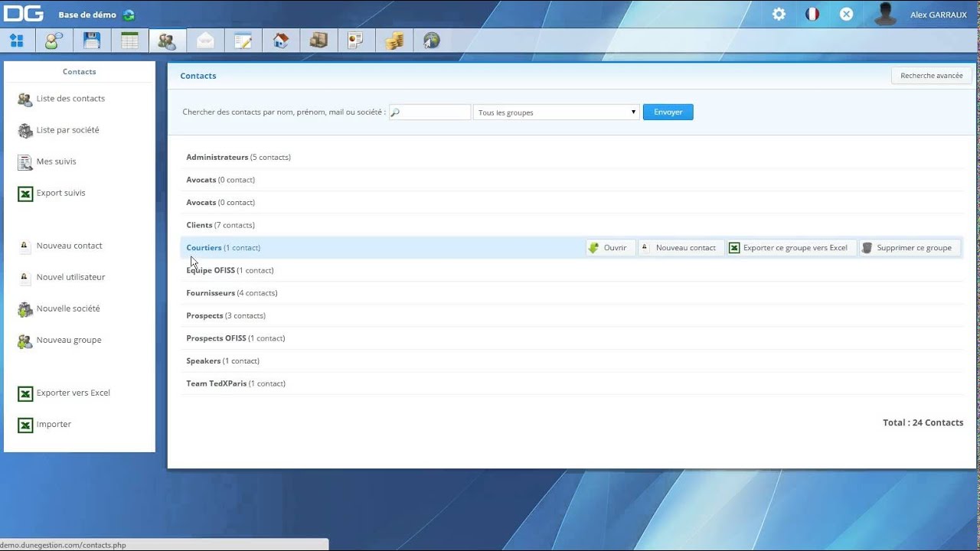The width and height of the screenshot is (980, 551).
Task: Click the search magnifier icon in field
Action: pyautogui.click(x=395, y=112)
